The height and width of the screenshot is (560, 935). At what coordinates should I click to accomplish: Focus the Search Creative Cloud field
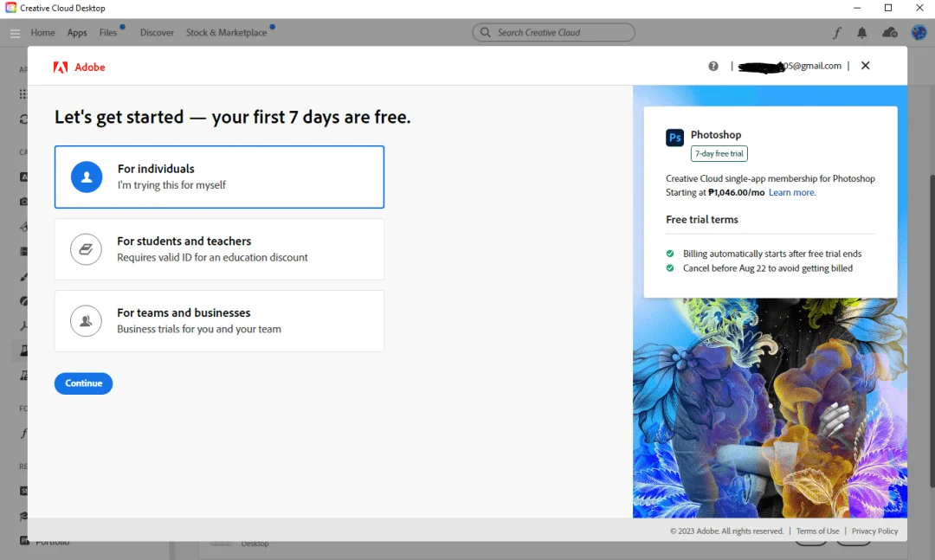[x=553, y=32]
